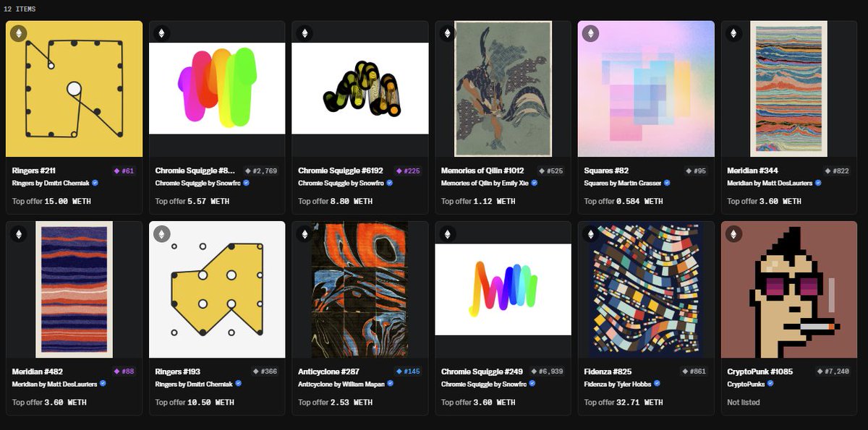Open the Anticyclone by William Mapan collection
Image resolution: width=868 pixels, height=430 pixels.
341,384
